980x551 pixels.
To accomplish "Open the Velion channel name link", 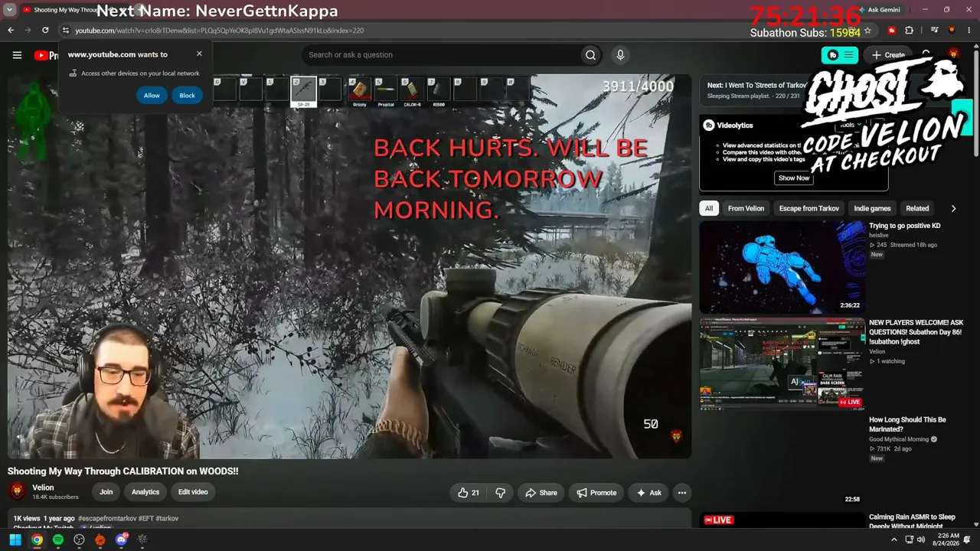I will tap(43, 487).
